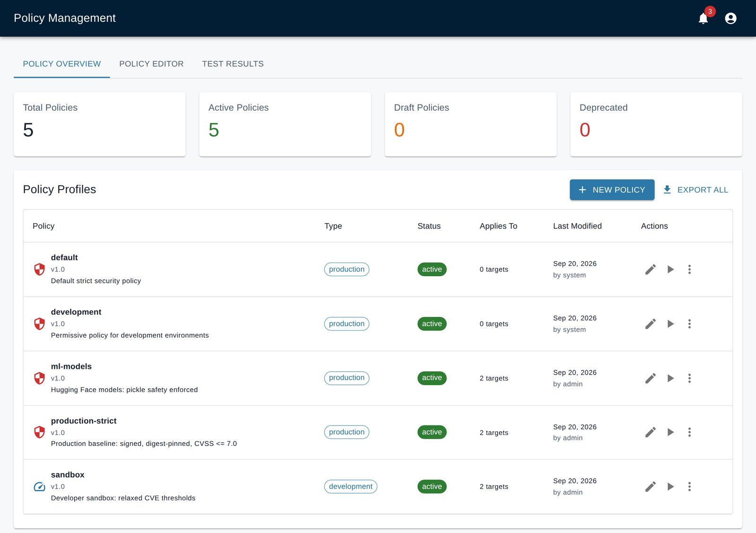Open the user account avatar
The image size is (756, 533).
730,18
